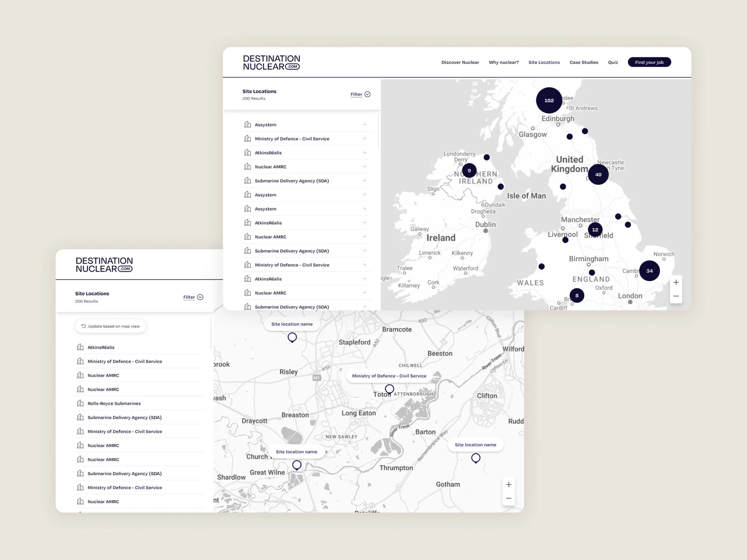Open the Quiz nav link

pyautogui.click(x=613, y=62)
